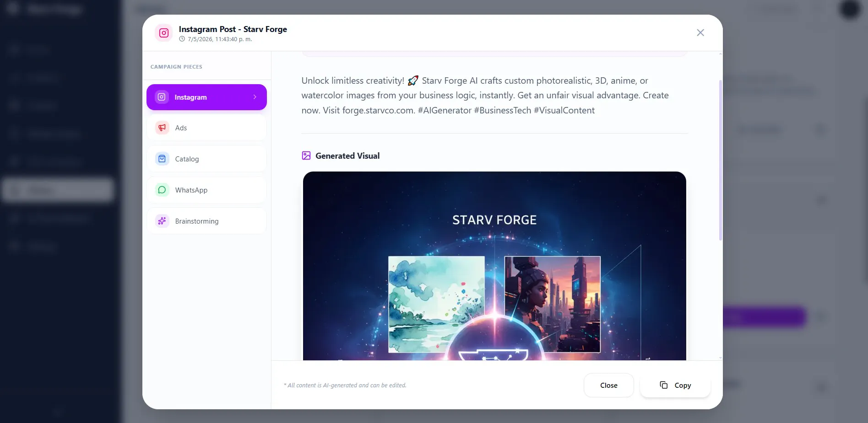Open the Catalog campaign piece
Viewport: 868px width, 423px height.
(206, 159)
